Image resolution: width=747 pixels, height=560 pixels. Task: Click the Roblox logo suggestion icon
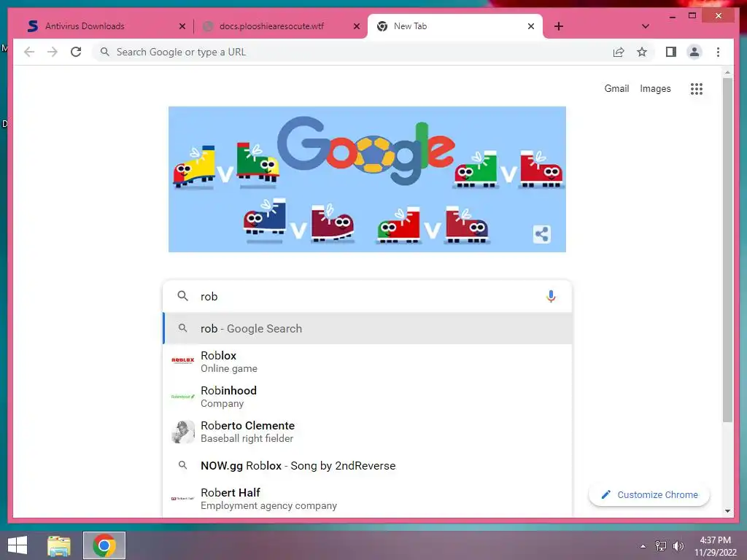(x=182, y=361)
